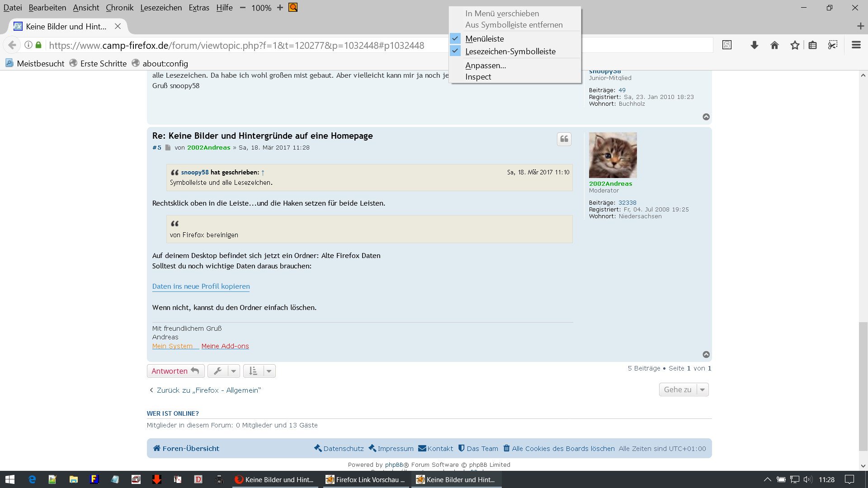
Task: Expand the wrench topic tools dropdown
Action: click(233, 371)
